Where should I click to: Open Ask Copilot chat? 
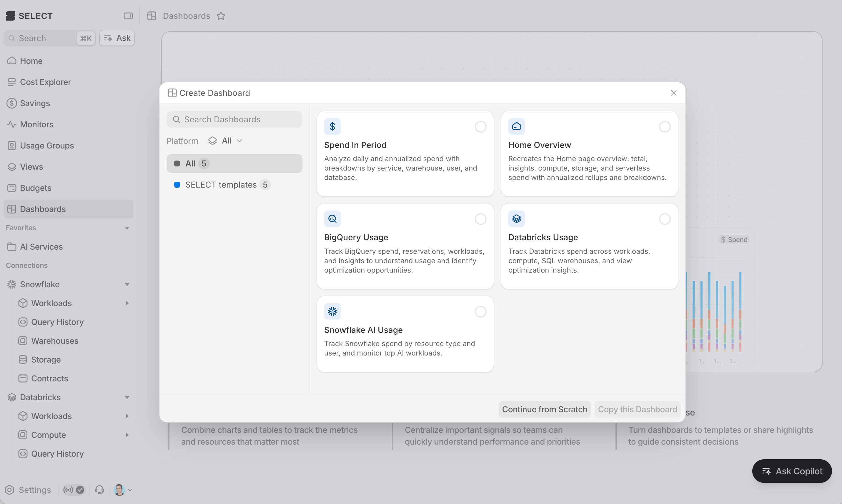792,471
